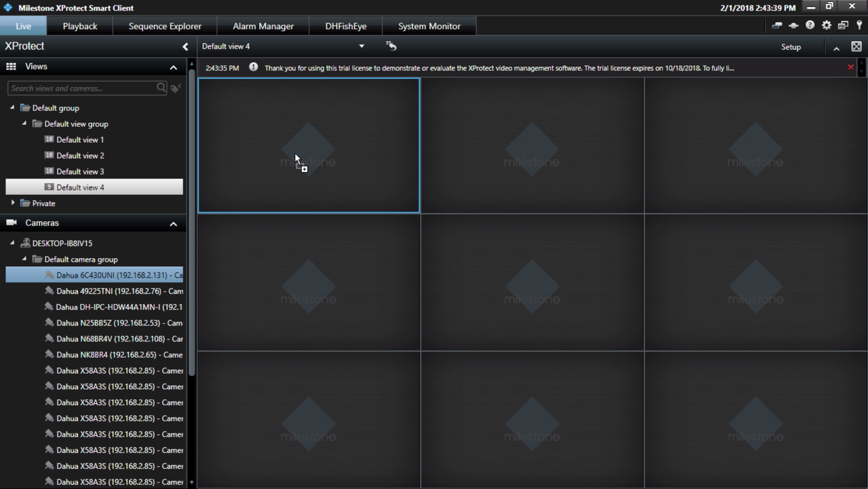Click the 2:43:35 PM notification timestamp
868x489 pixels.
tap(222, 68)
